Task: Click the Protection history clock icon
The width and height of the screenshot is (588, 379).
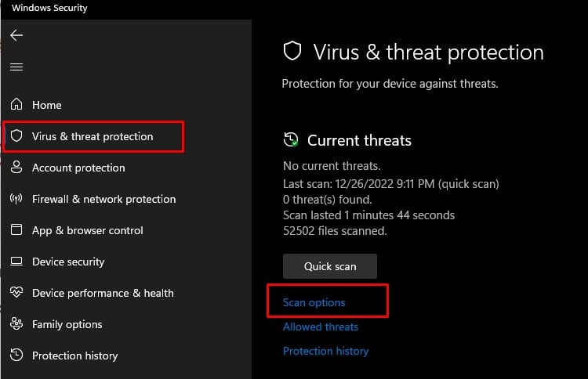Action: point(16,356)
